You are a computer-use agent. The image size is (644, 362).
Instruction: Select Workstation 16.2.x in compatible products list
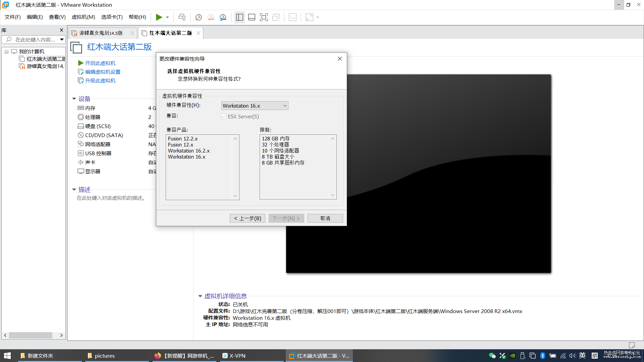coord(189,151)
